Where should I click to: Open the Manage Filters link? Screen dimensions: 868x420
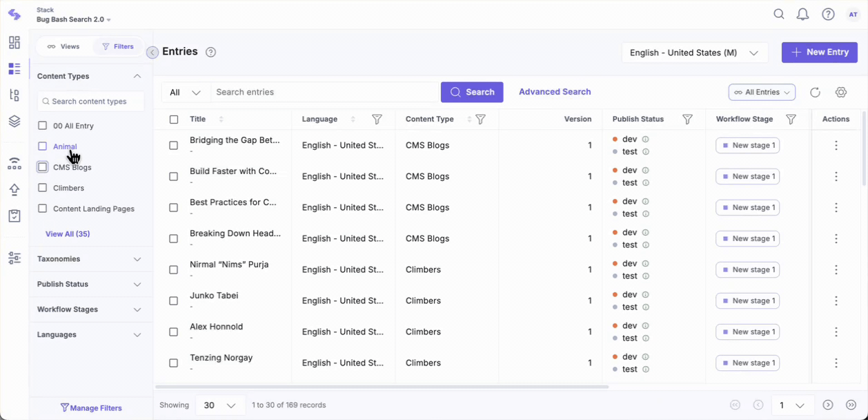91,408
